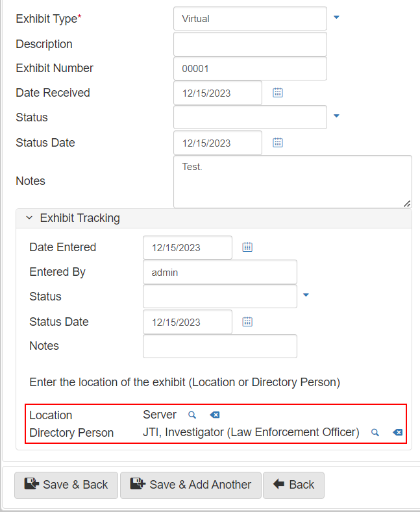Focus the Description text field
420x512 pixels.
[250, 44]
